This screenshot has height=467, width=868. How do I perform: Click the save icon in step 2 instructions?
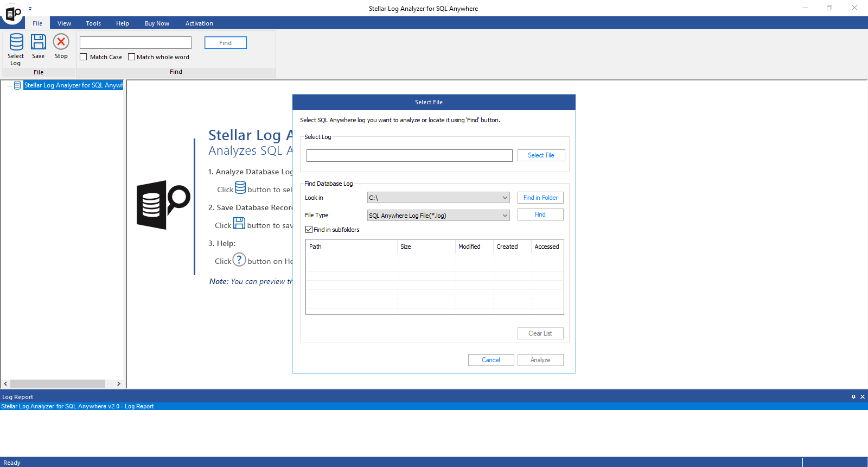click(x=239, y=223)
